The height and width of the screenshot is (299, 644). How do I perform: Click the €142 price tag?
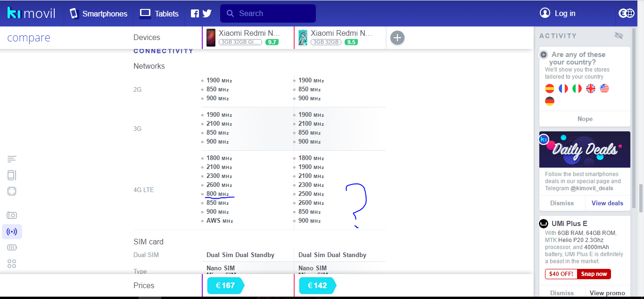click(317, 285)
